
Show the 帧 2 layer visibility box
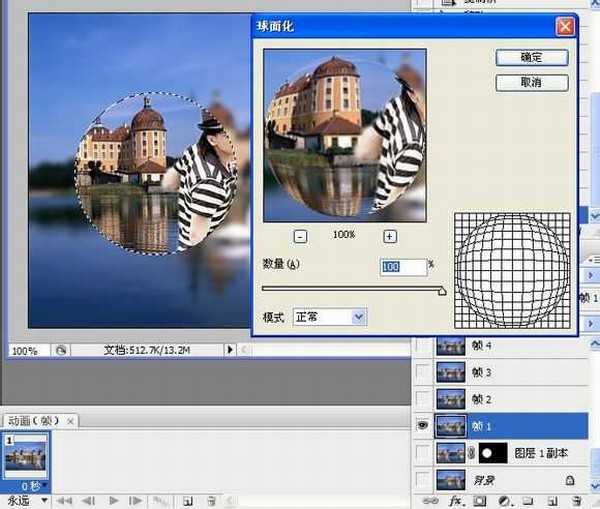pos(423,399)
